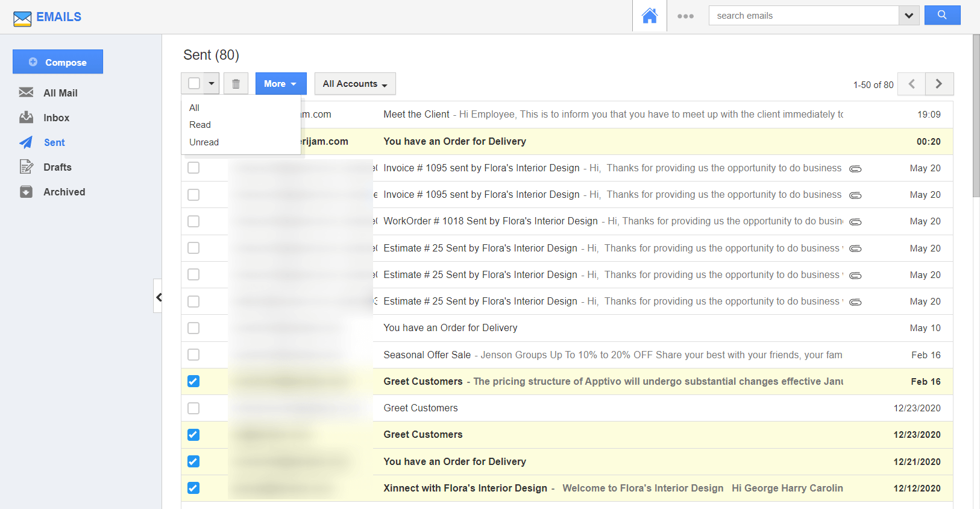Viewport: 980px width, 509px height.
Task: Go to next page of emails
Action: pyautogui.click(x=940, y=84)
